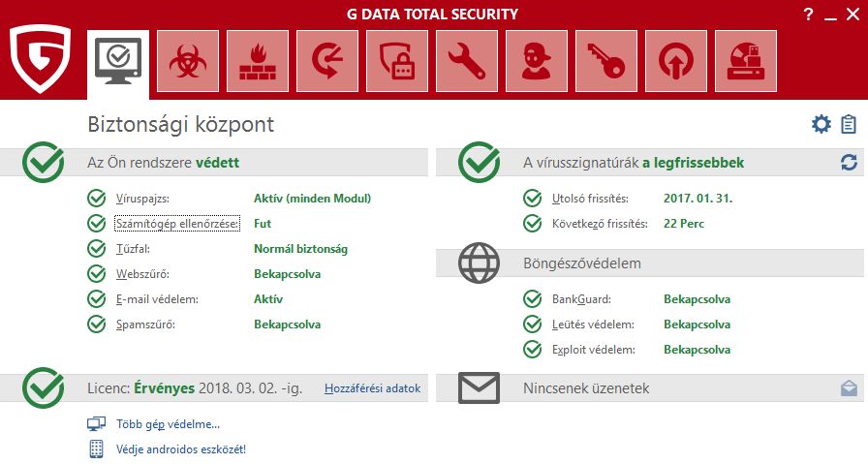Click the checkmark beside Számítógép ellenőrzése
This screenshot has height=464, width=868.
click(x=96, y=223)
